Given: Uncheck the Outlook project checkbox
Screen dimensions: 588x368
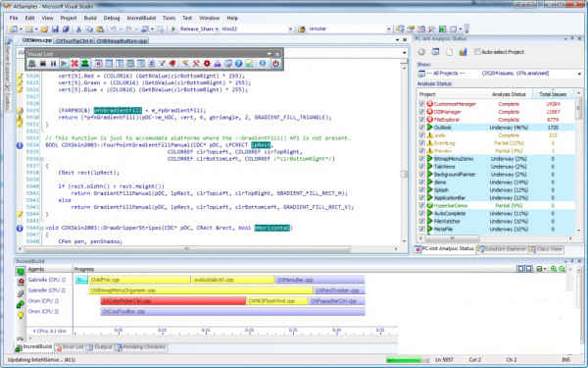Looking at the screenshot, I should [x=421, y=128].
